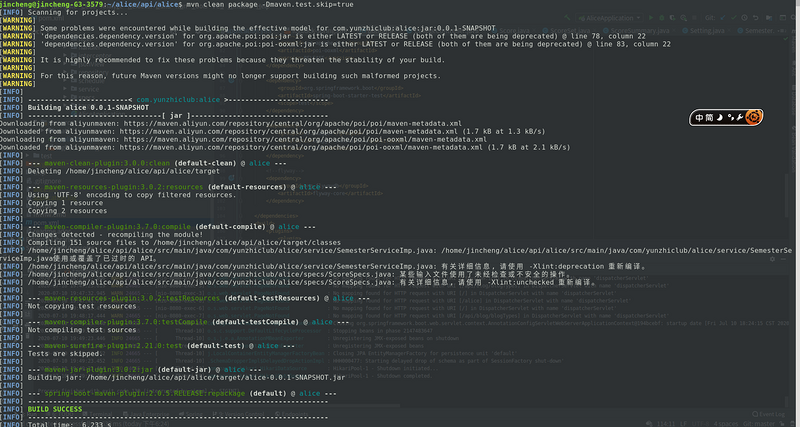Click the 'Deleting /home/jincheng/alice/api/alice/target' line

123,171
